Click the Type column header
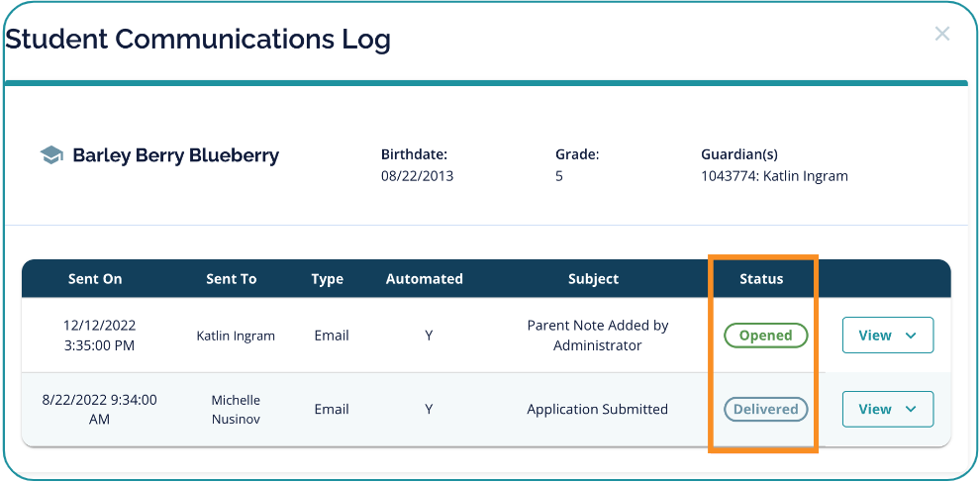This screenshot has height=483, width=980. click(327, 279)
